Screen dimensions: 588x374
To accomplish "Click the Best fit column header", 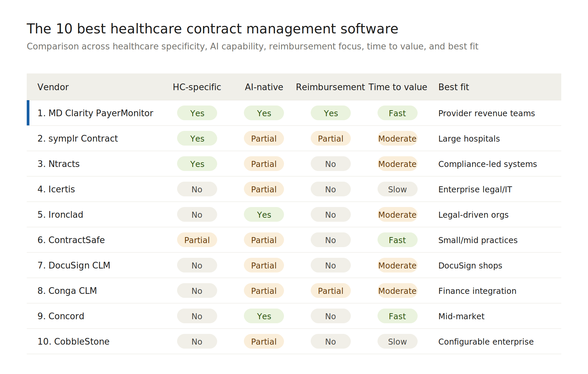I will [454, 87].
